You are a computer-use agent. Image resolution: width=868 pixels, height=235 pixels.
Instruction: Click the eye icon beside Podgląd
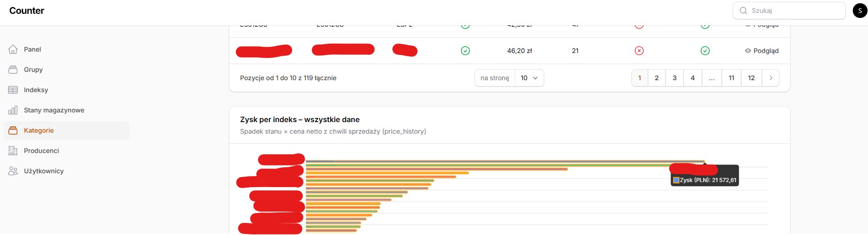pos(748,51)
